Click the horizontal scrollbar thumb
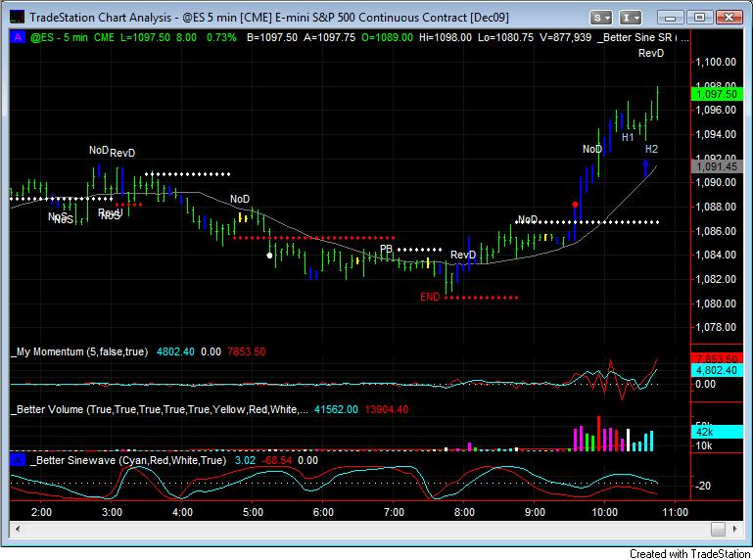Screen dimensions: 753x560 point(718,529)
